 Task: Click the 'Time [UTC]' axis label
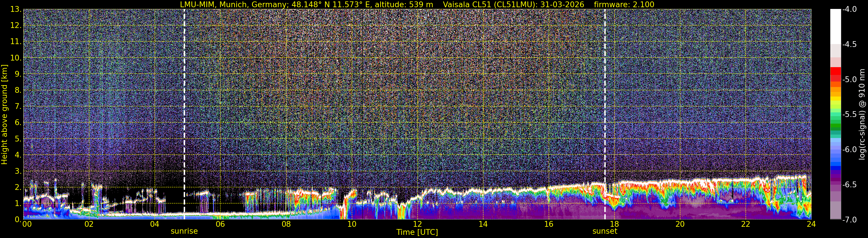[x=417, y=232]
